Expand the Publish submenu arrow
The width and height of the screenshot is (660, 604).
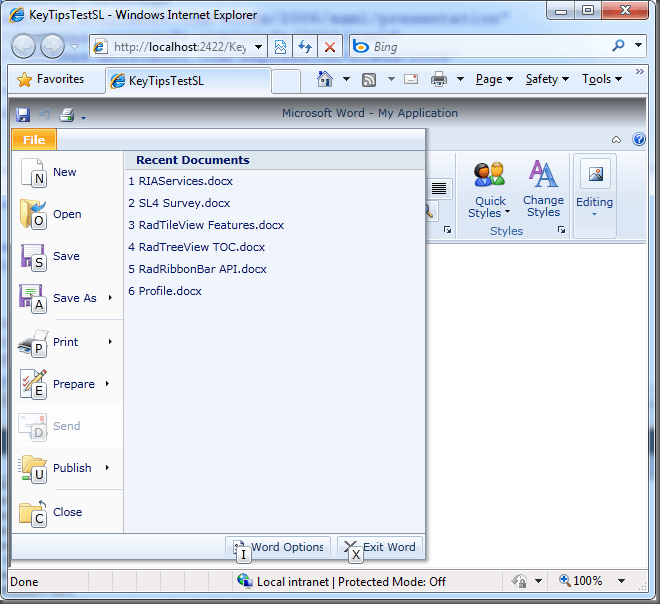coord(108,467)
